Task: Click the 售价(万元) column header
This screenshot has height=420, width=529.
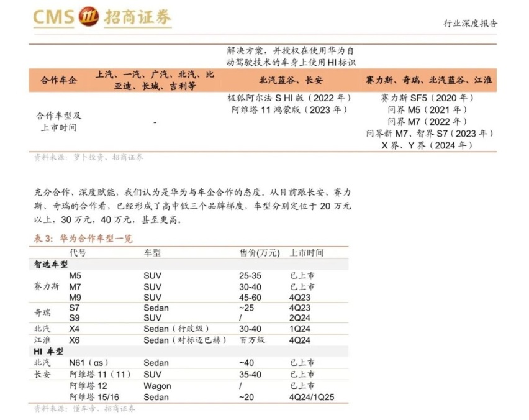Action: (x=260, y=253)
